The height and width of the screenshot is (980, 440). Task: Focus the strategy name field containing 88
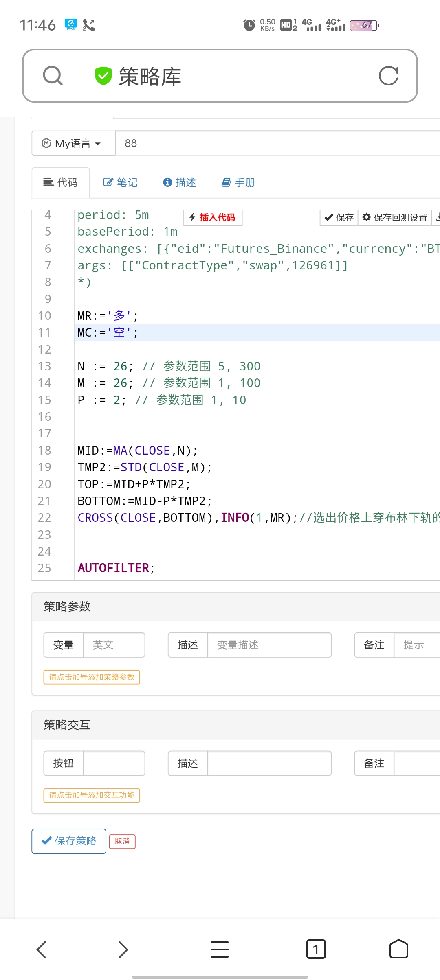point(277,143)
